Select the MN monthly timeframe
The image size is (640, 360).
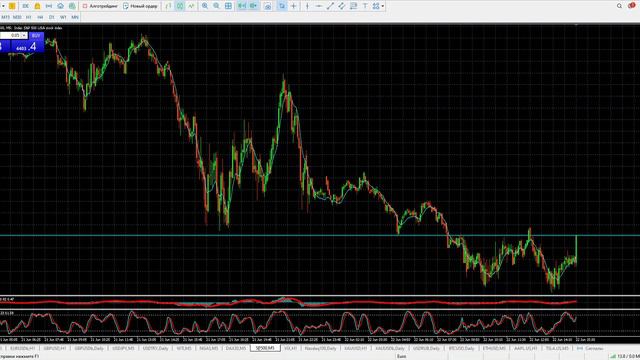tap(75, 17)
